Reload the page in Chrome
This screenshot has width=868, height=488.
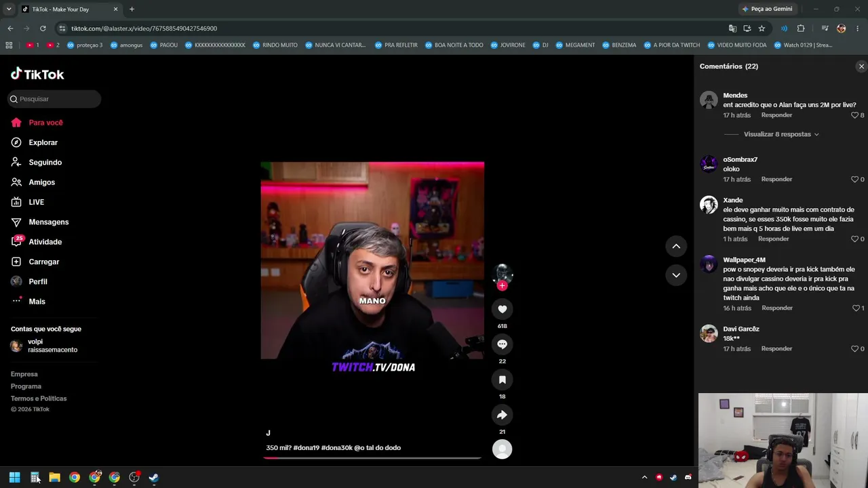(43, 28)
